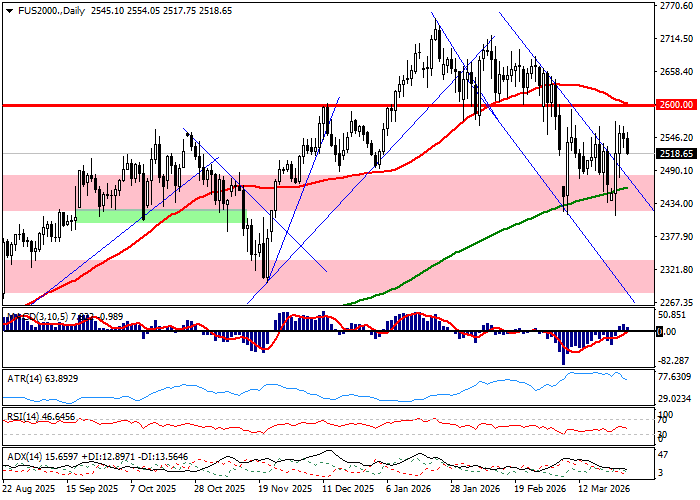
Task: Click the current price tag 2518.65
Action: click(676, 154)
